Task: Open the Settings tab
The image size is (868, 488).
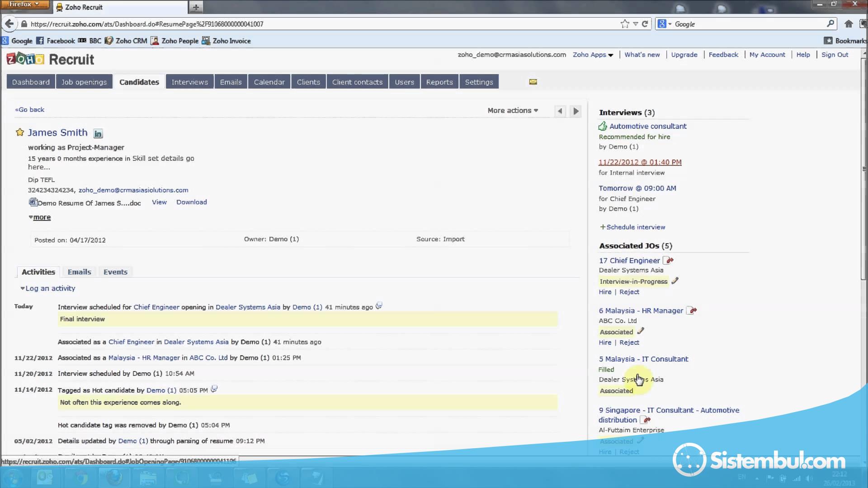Action: (x=479, y=82)
